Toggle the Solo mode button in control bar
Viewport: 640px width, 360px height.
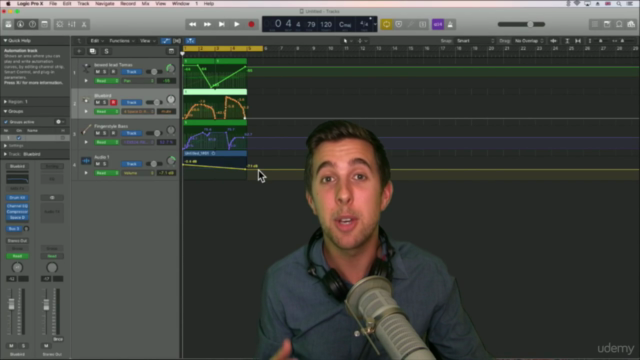[x=422, y=24]
